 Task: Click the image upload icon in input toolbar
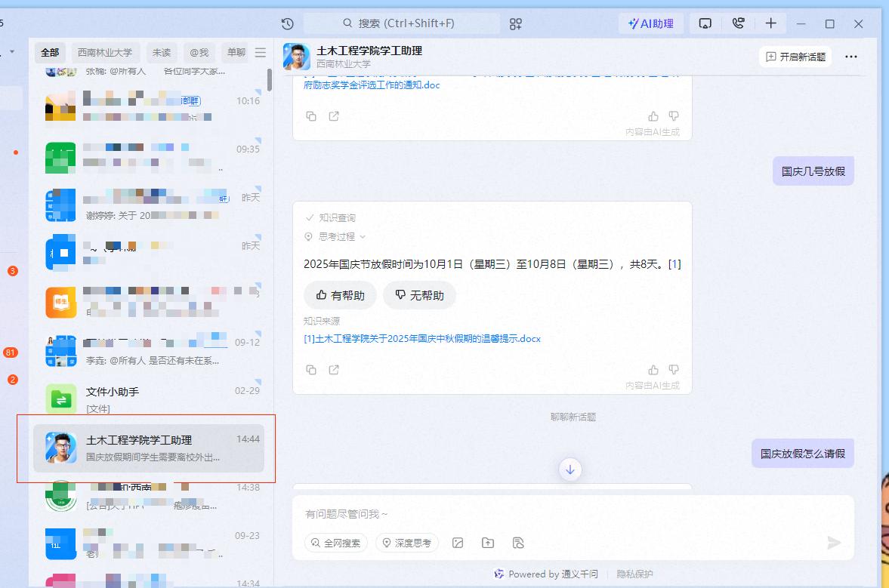click(458, 543)
